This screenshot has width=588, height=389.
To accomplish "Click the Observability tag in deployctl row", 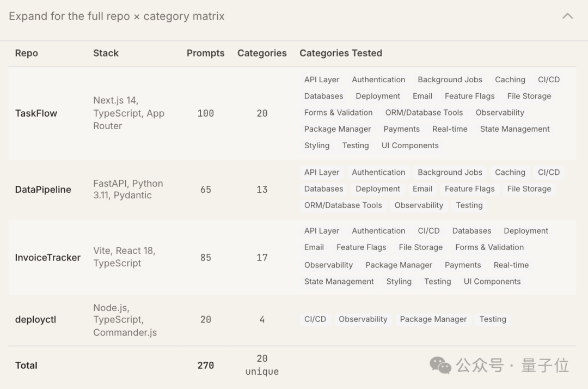I will [x=363, y=319].
